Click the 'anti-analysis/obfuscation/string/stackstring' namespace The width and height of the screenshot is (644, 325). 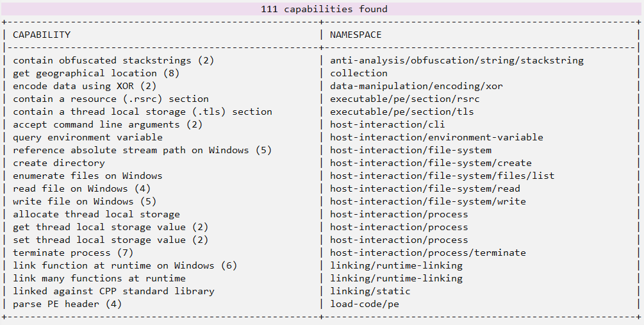457,60
